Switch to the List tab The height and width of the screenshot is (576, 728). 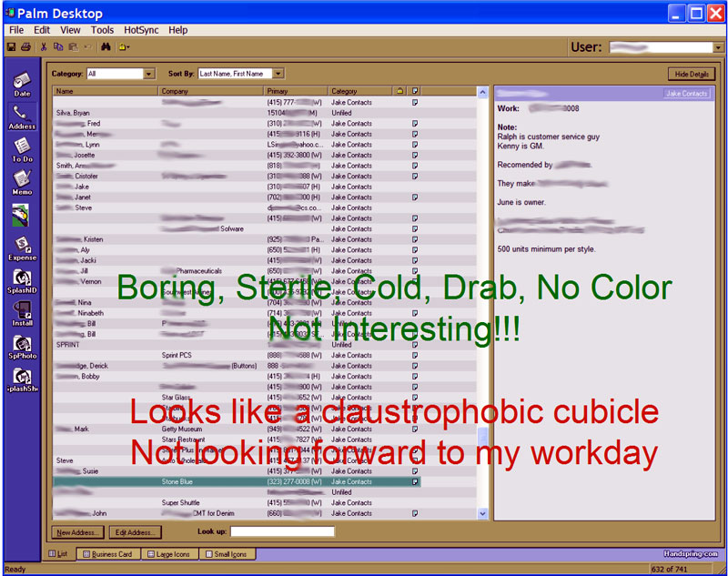[59, 554]
